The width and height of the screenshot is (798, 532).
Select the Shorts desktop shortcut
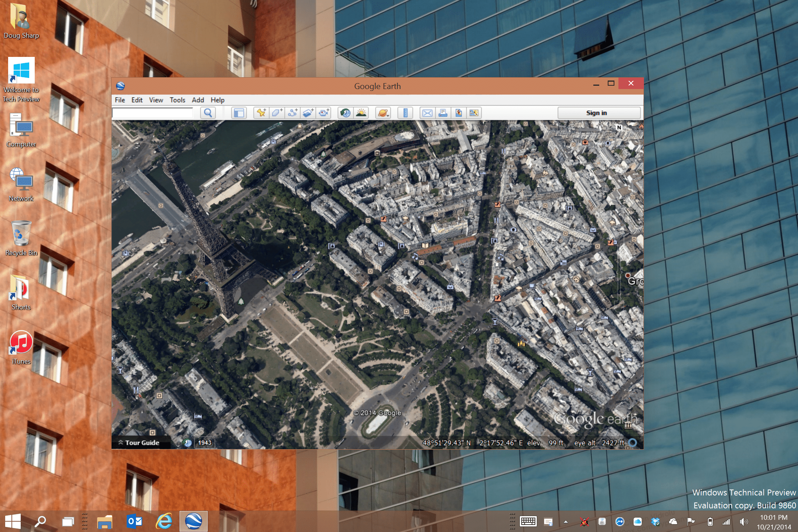pyautogui.click(x=21, y=293)
